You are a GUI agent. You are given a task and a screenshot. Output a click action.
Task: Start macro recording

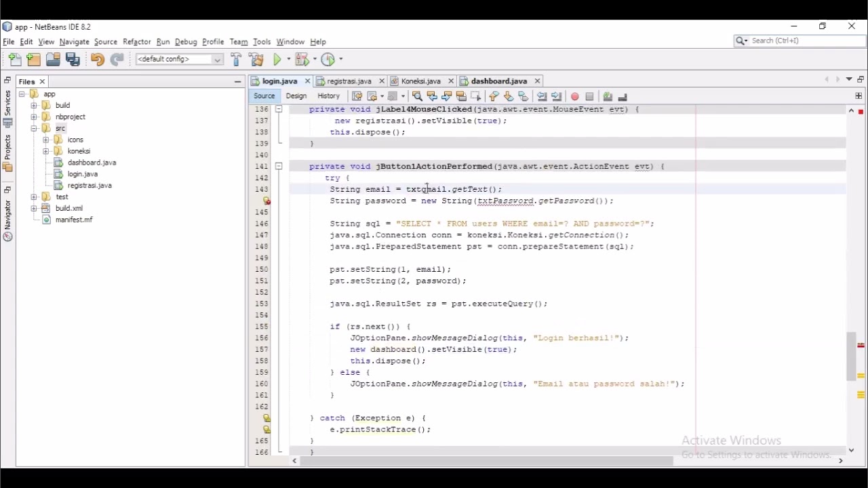(575, 97)
